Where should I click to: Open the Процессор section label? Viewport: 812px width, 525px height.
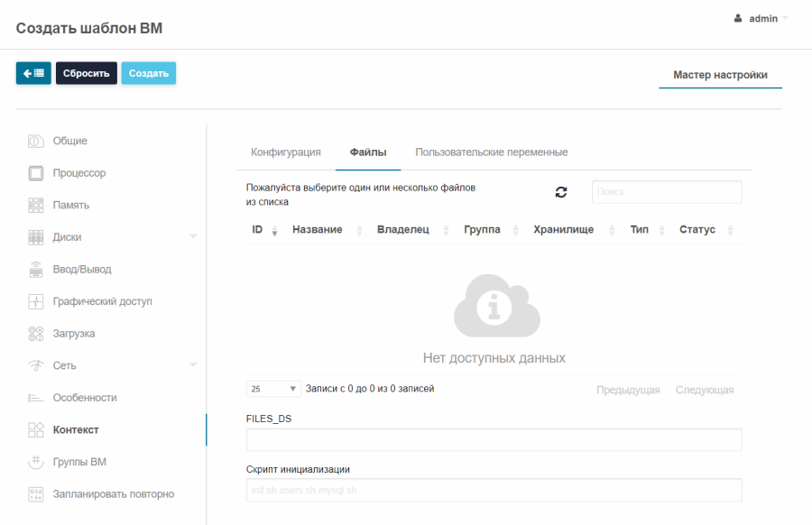click(79, 173)
